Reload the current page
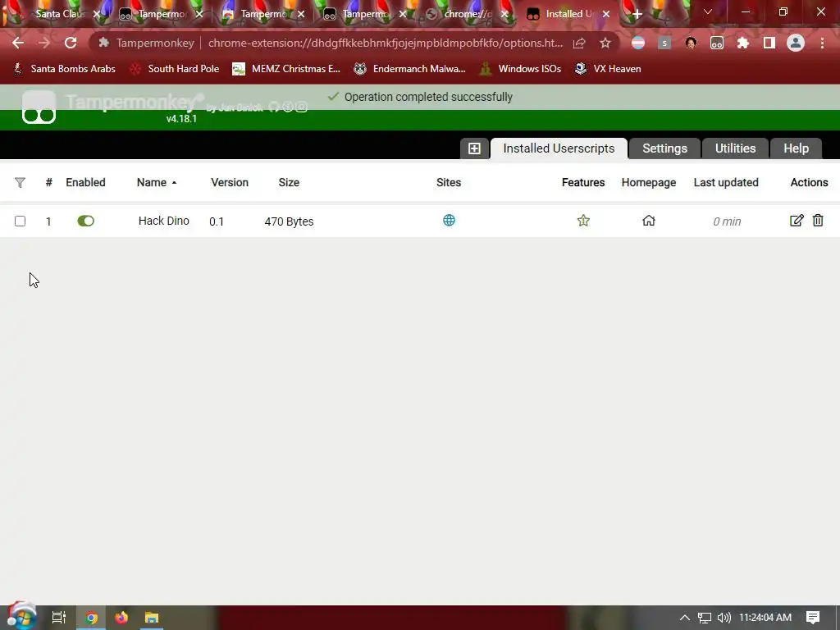 coord(71,43)
